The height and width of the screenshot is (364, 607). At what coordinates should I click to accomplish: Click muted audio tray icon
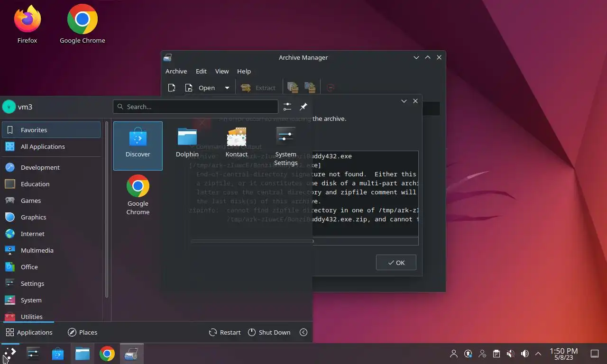click(x=510, y=354)
